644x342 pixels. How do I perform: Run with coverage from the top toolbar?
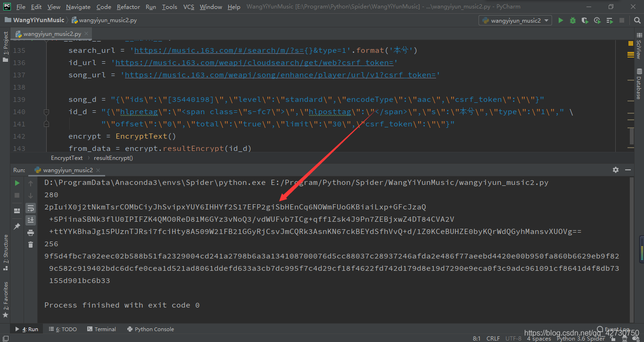pos(585,20)
